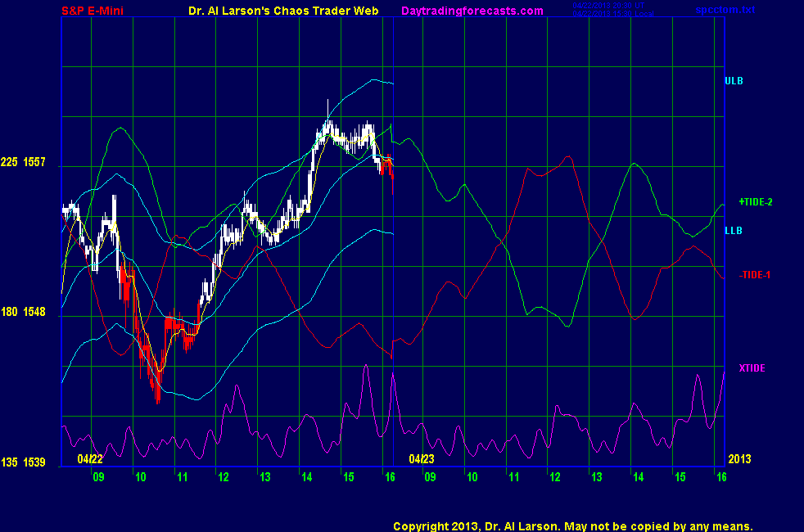Viewport: 804px width, 532px height.
Task: Click the 180 left axis value
Action: (10, 312)
